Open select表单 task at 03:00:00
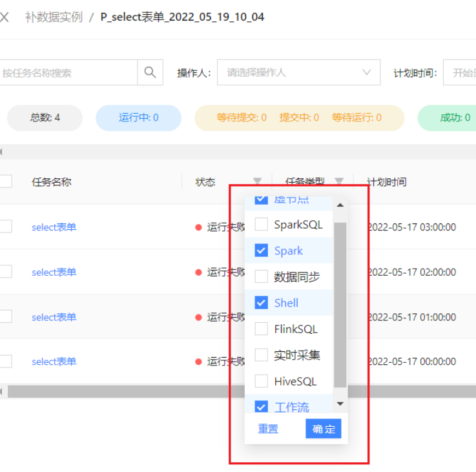476x472 pixels. [x=54, y=227]
